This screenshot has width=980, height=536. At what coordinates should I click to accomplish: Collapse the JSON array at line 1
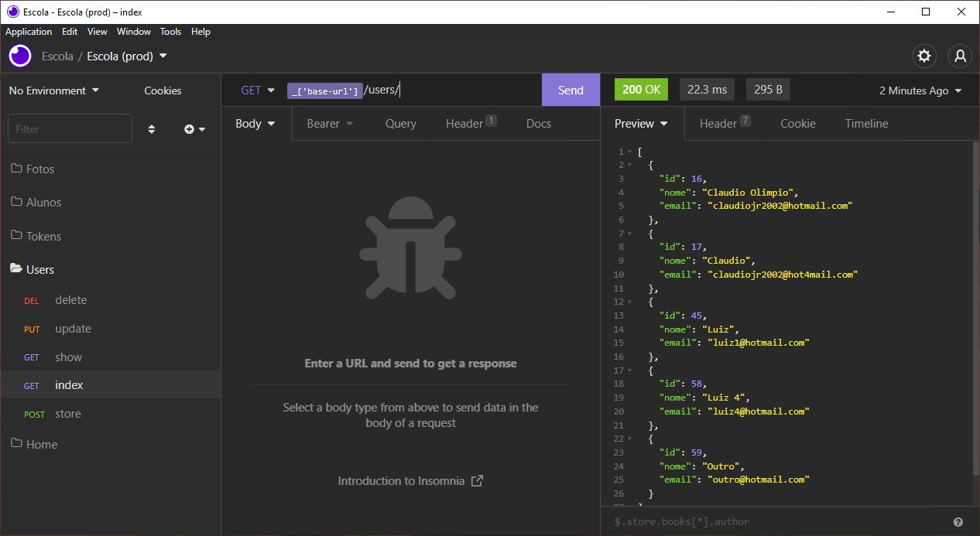629,152
